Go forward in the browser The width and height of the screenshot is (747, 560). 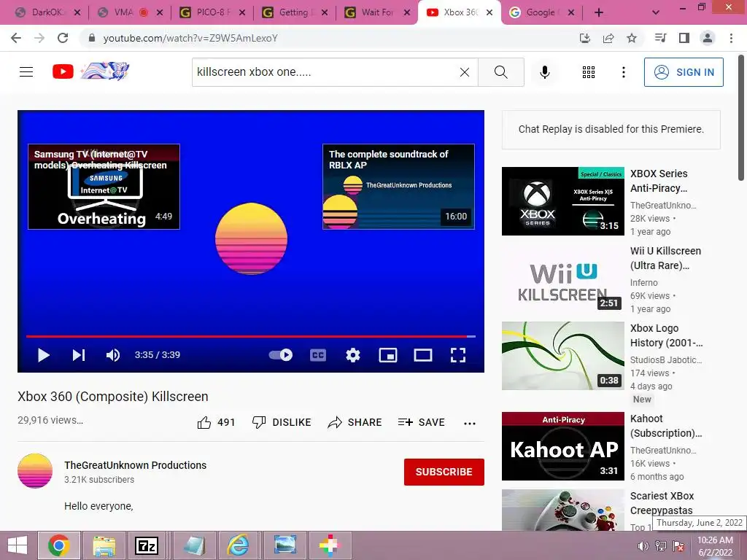(x=39, y=38)
